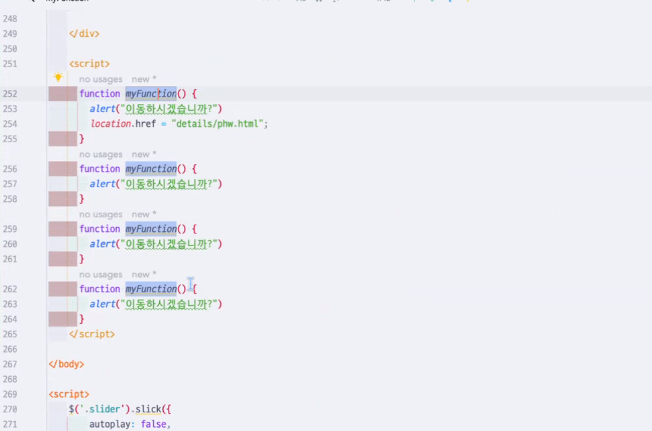This screenshot has width=652, height=431.
Task: Click the 'autoplay' property on line 271
Action: coord(111,424)
